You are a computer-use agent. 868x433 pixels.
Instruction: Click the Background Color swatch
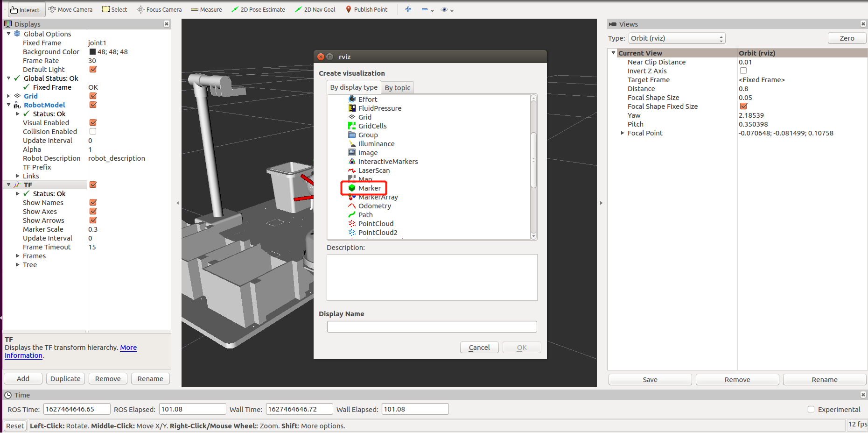click(92, 52)
